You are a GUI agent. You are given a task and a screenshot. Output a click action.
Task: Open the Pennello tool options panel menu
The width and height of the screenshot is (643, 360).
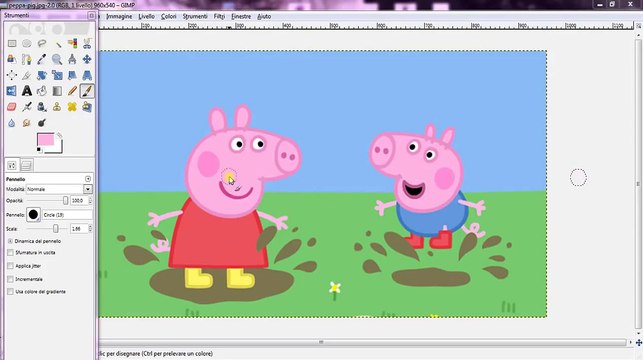point(88,179)
